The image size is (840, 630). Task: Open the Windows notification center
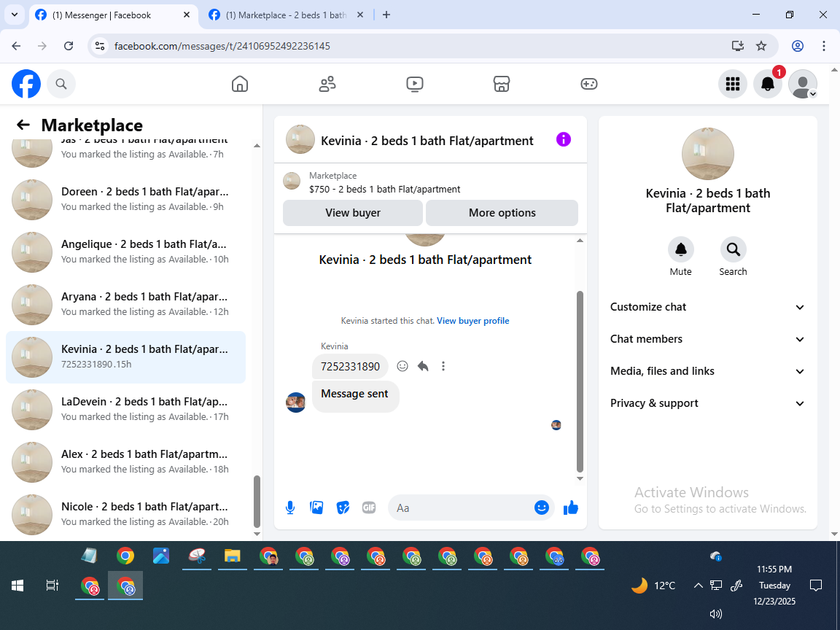(x=816, y=585)
